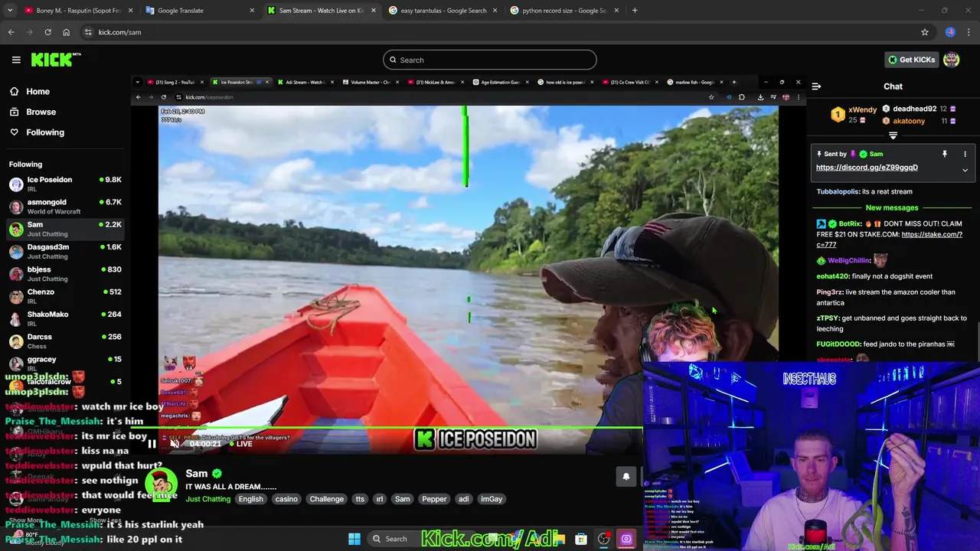
Task: Select the tts tag
Action: 360,499
